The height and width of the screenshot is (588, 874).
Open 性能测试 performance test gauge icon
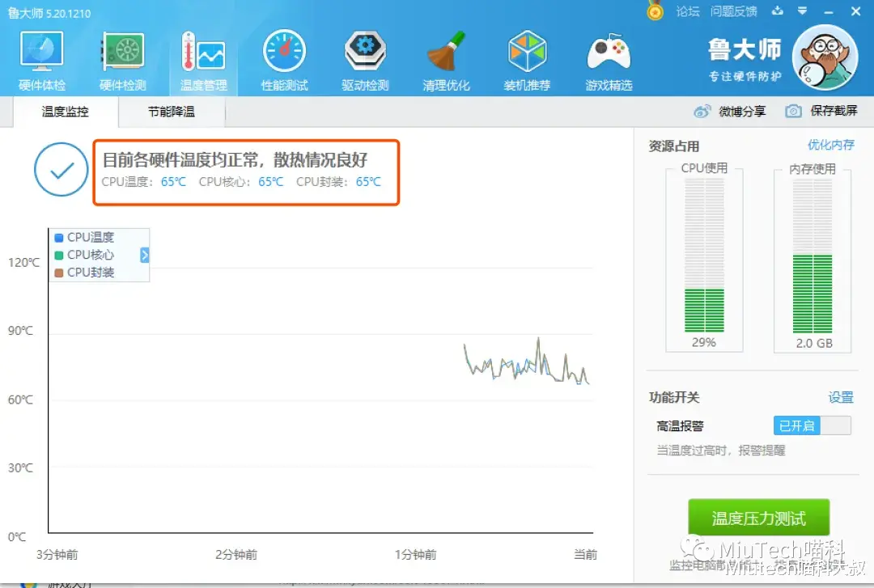(x=284, y=60)
